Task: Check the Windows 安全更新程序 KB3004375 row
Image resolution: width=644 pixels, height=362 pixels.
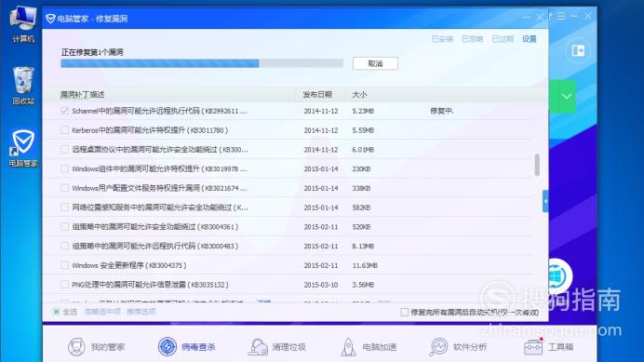Action: [x=64, y=265]
